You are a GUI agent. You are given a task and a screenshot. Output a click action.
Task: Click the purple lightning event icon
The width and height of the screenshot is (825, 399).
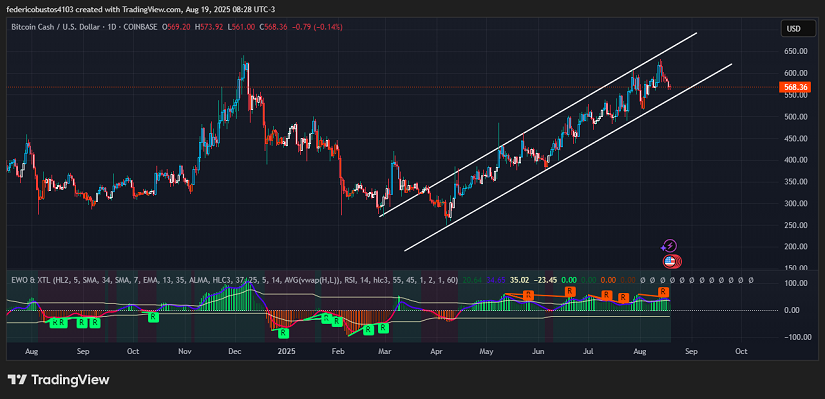click(669, 246)
